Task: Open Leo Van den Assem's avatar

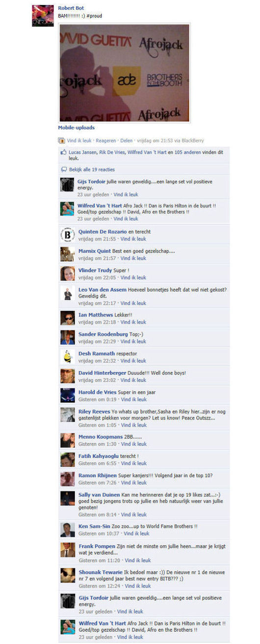Action: pos(67,293)
